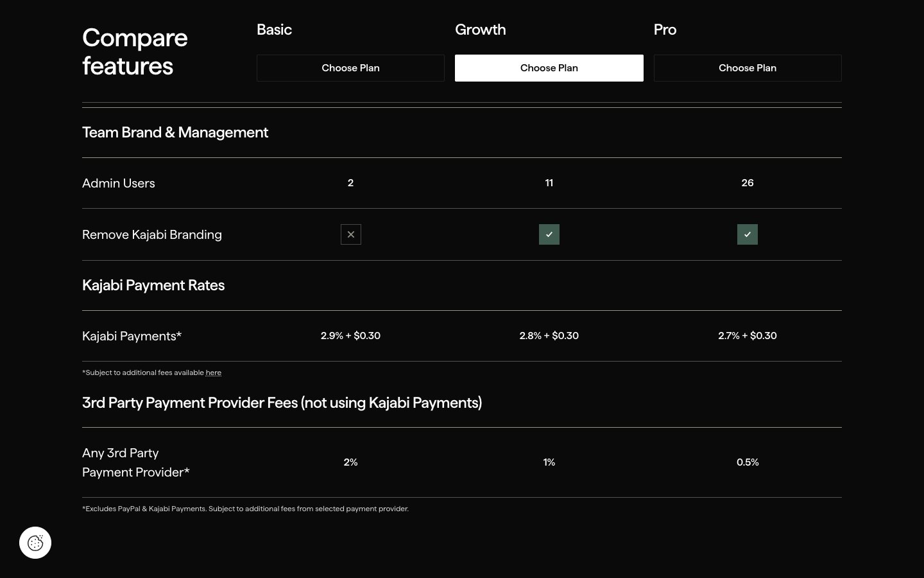This screenshot has height=578, width=924.
Task: Select the Kajabi Payment Rates section heading
Action: pyautogui.click(x=153, y=285)
